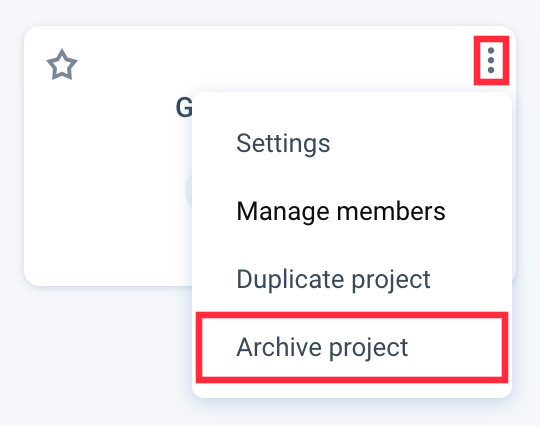Choose Archive project from the menu

[x=352, y=347]
